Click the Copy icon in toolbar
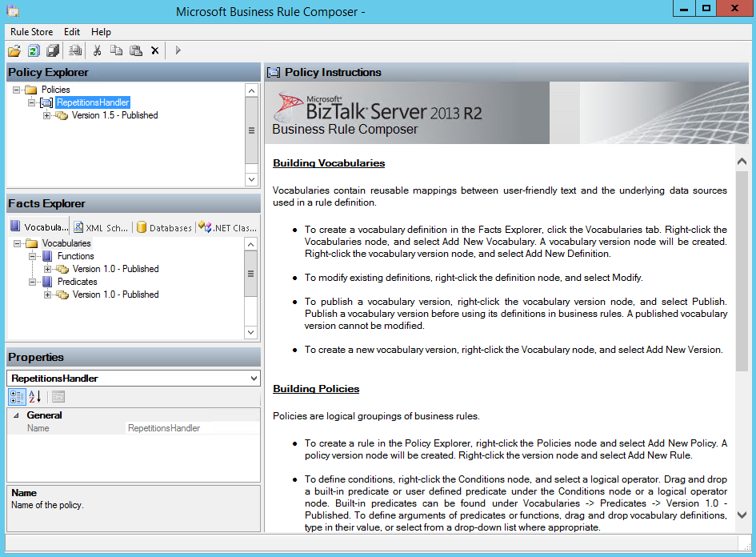 pyautogui.click(x=116, y=50)
